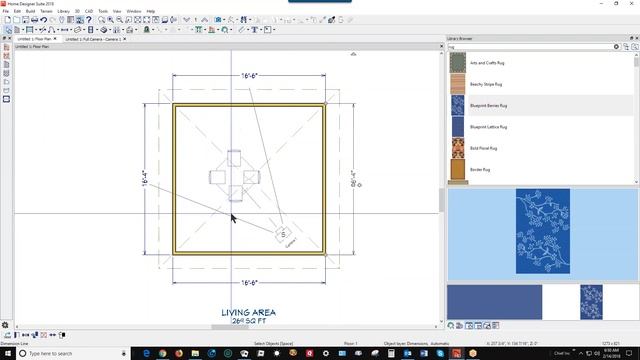
Task: Click the bottom icon in left sidebar
Action: click(6, 99)
